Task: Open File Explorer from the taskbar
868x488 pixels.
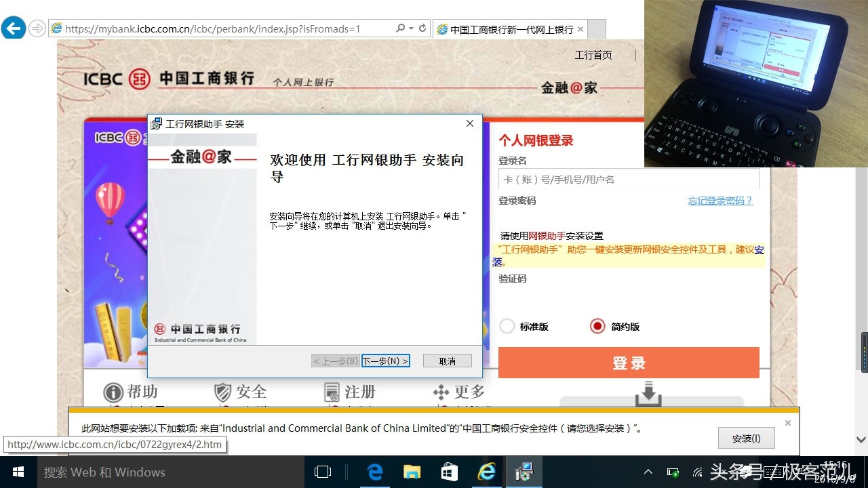Action: (x=412, y=472)
